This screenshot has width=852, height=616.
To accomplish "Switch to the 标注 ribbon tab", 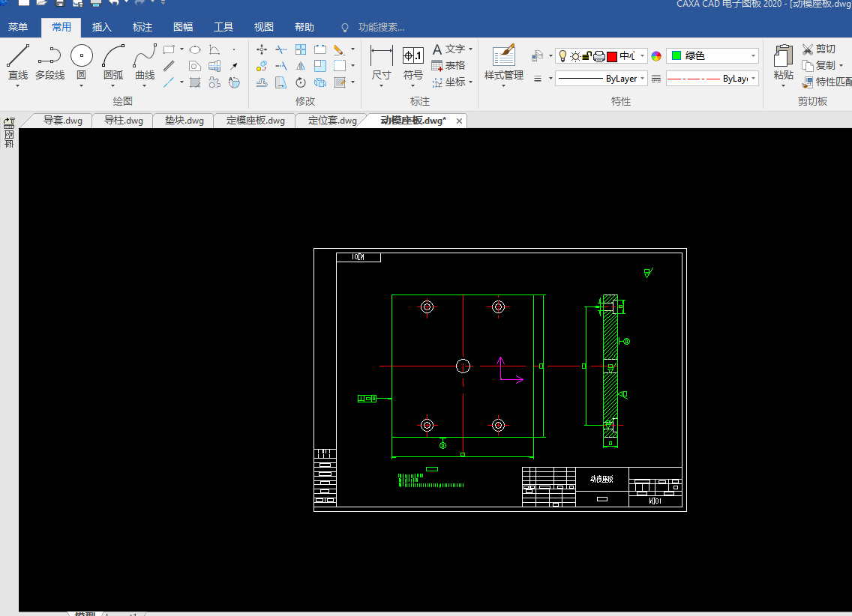I will (142, 27).
